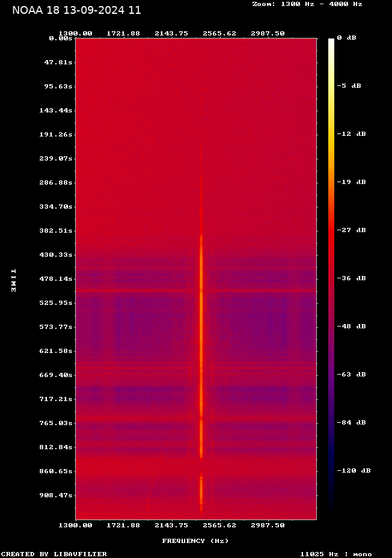
Task: Select the 286.88s time marker
Action: pyautogui.click(x=55, y=182)
